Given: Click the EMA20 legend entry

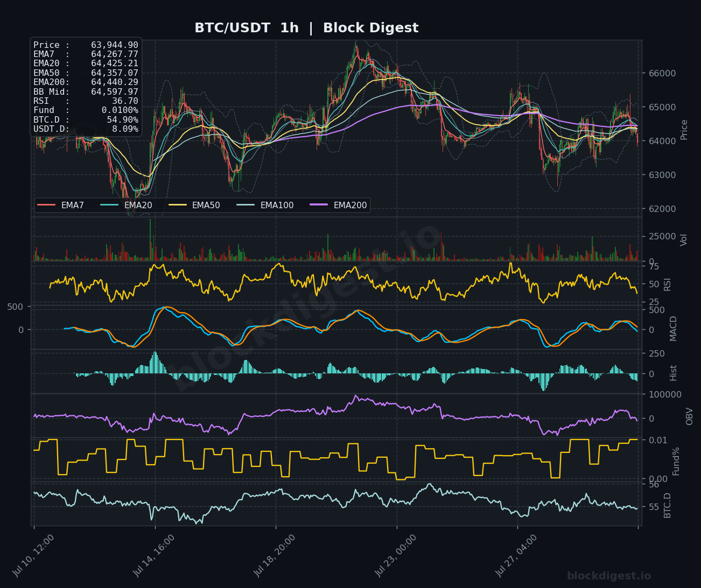Looking at the screenshot, I should coord(127,206).
